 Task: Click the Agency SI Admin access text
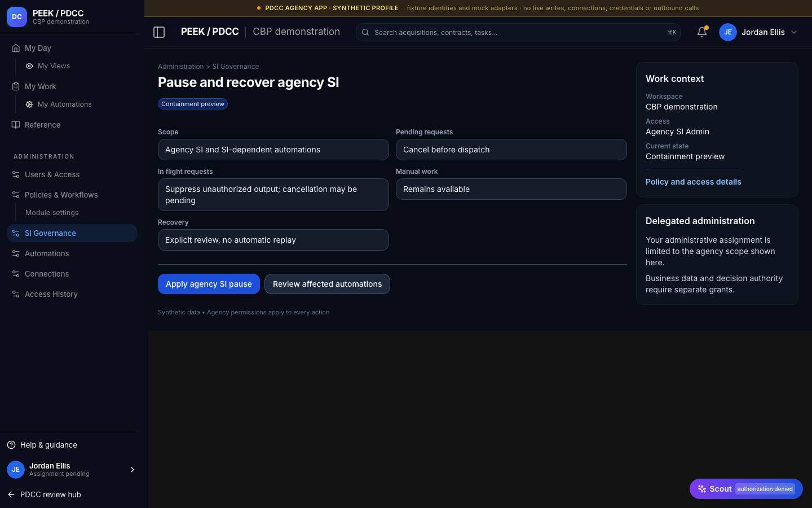(x=677, y=132)
